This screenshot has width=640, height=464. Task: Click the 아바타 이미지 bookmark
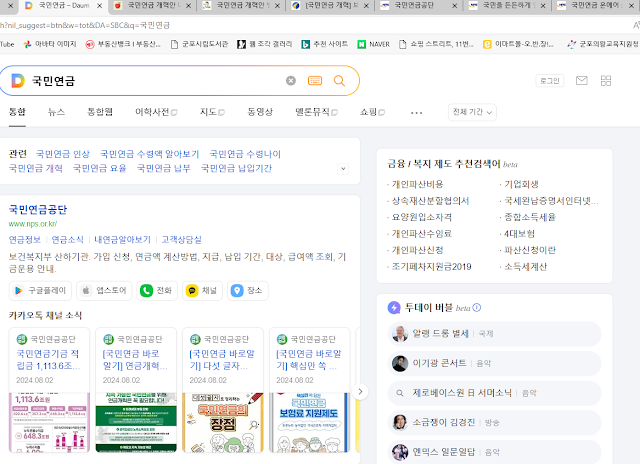[50, 44]
